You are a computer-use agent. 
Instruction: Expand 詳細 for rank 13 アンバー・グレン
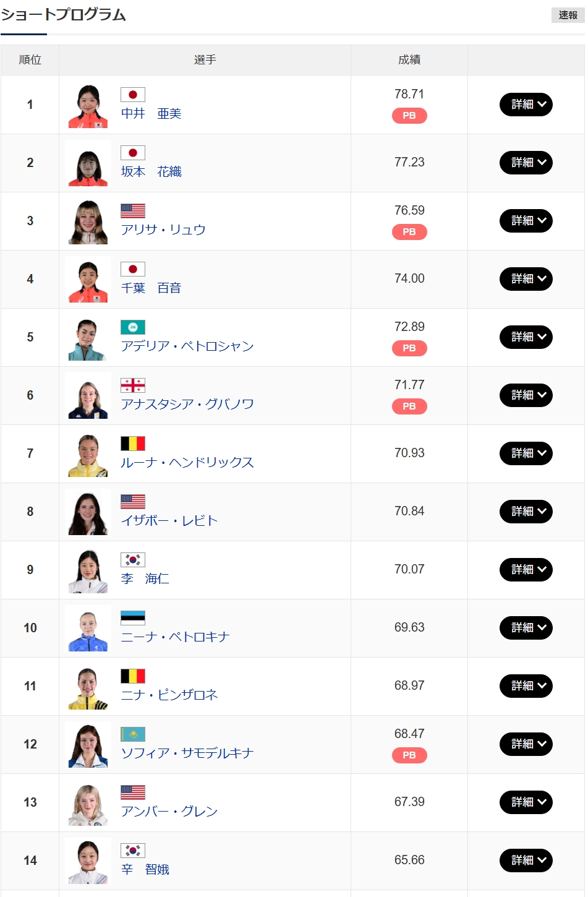[526, 802]
